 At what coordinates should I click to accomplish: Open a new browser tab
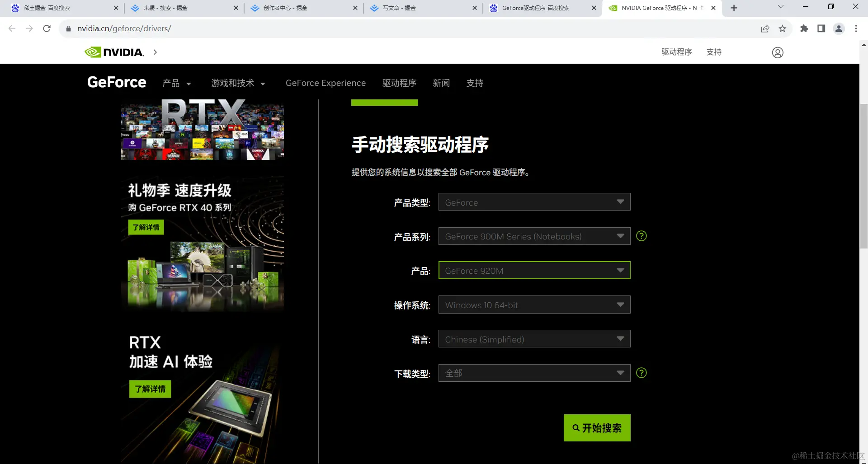(734, 8)
